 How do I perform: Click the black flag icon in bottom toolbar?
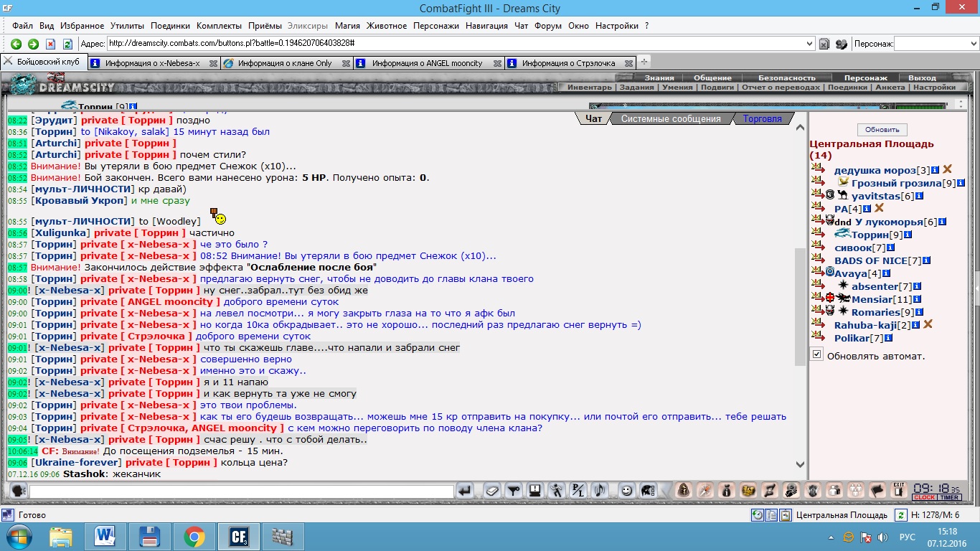877,491
